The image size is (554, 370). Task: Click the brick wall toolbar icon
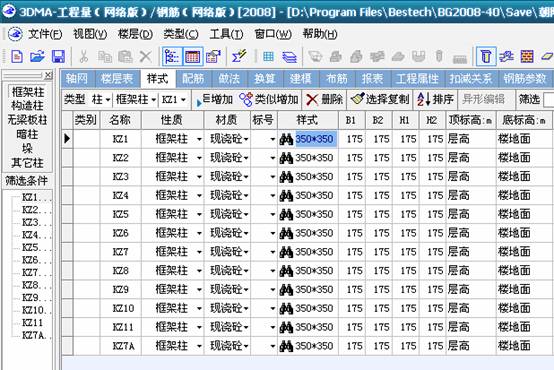(x=526, y=57)
